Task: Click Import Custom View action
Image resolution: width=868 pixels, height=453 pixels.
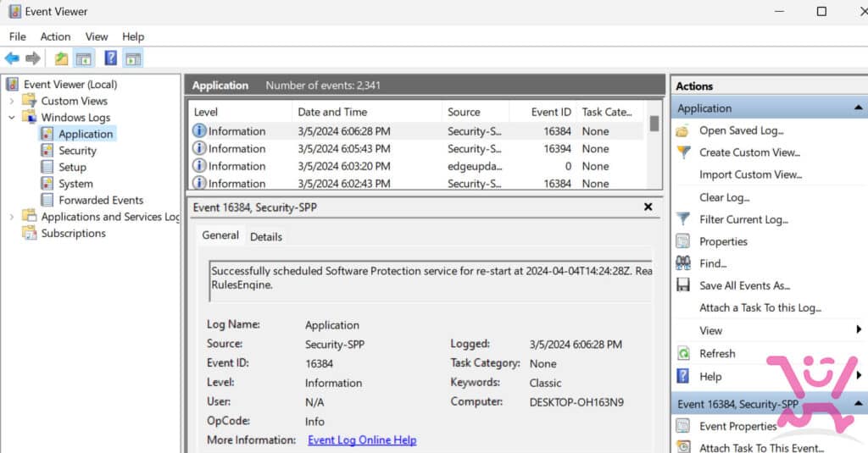Action: 751,174
